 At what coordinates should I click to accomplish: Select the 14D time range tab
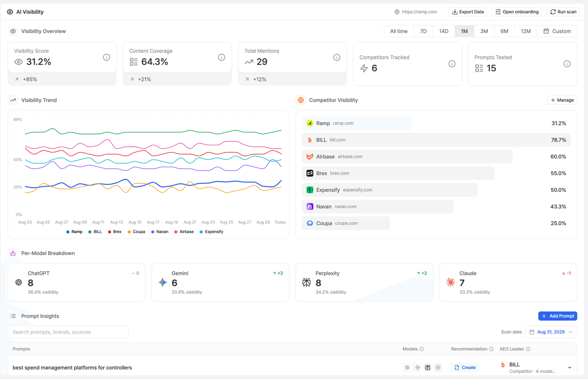444,31
